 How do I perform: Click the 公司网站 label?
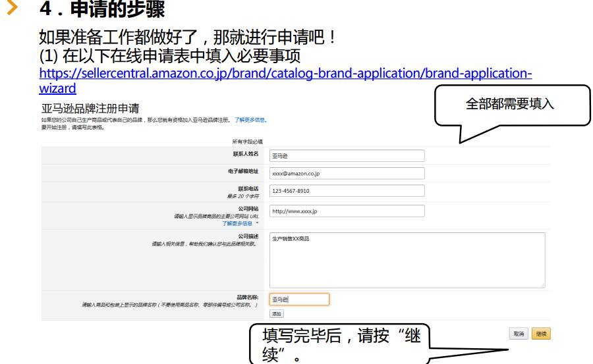[248, 209]
